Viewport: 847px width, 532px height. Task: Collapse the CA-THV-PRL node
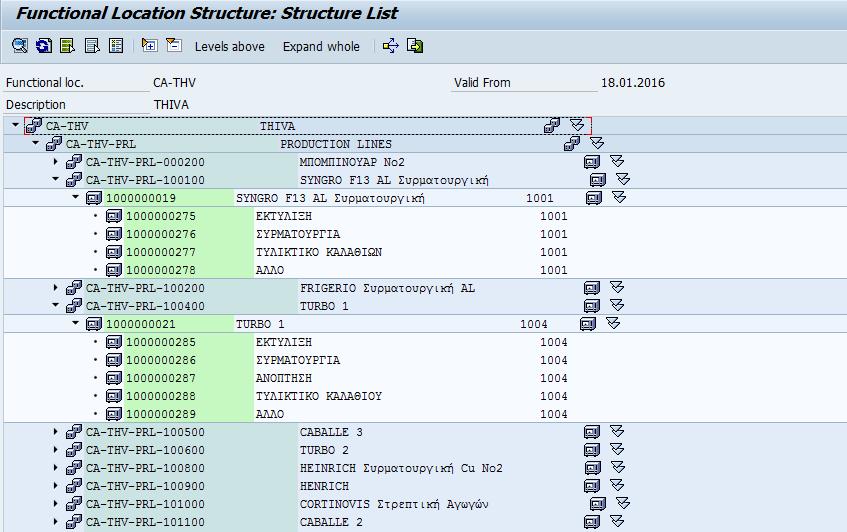[36, 143]
